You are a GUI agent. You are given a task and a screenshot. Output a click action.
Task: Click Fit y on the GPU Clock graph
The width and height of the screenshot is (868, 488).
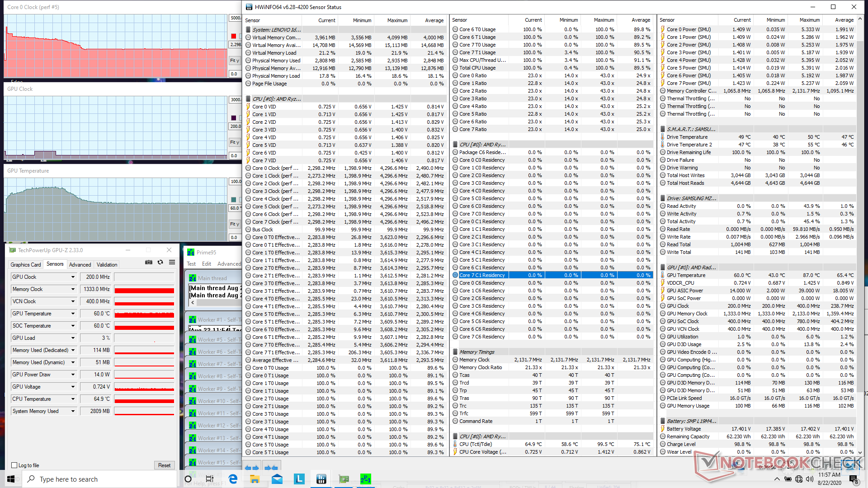(x=234, y=142)
